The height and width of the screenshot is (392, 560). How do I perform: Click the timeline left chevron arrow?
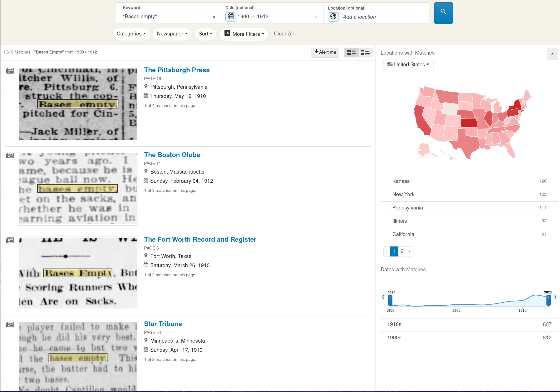pyautogui.click(x=383, y=297)
